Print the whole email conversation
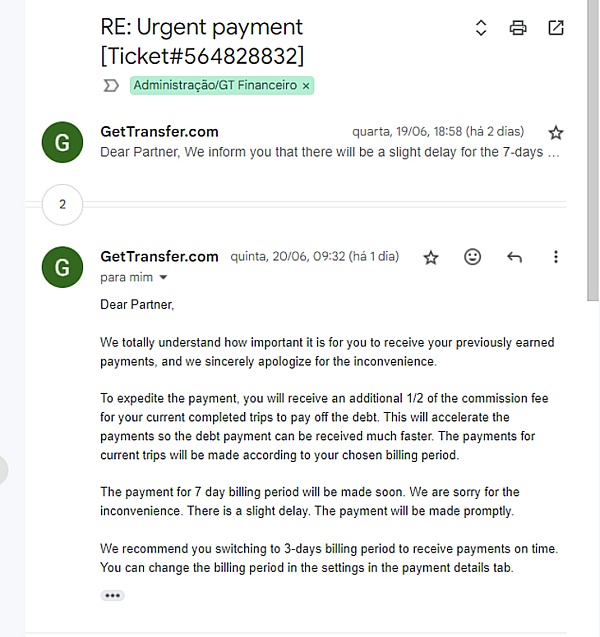This screenshot has width=600, height=637. 518,28
